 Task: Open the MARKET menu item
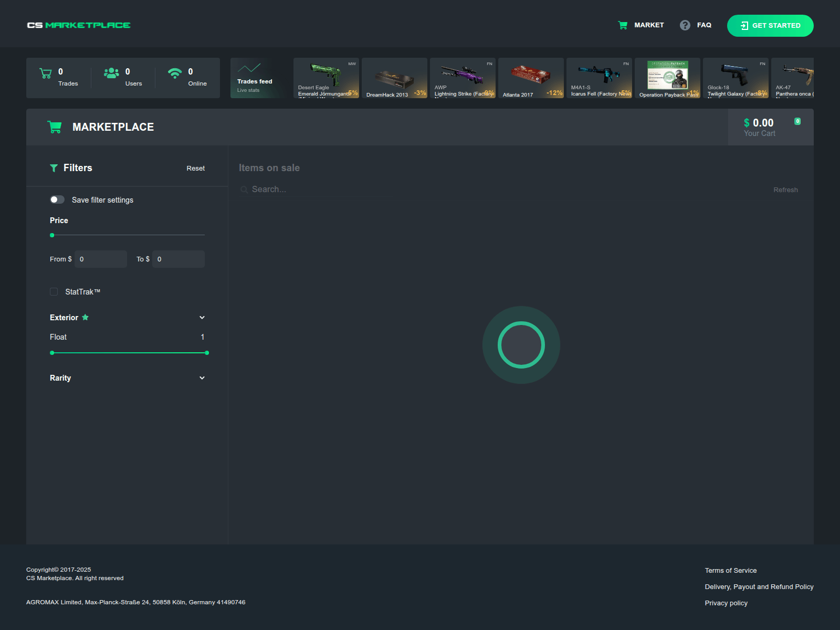[649, 25]
